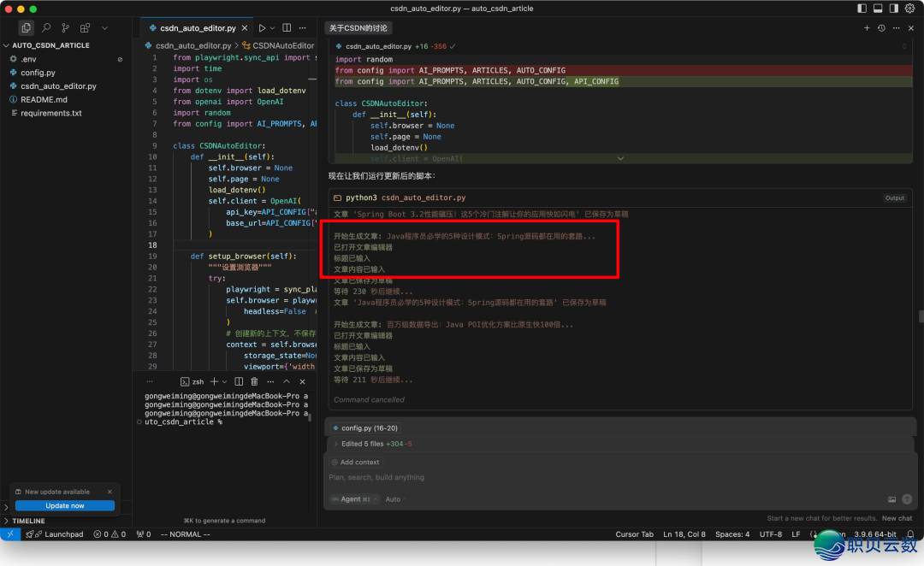Split the editor to the right
This screenshot has width=924, height=566.
tap(287, 28)
